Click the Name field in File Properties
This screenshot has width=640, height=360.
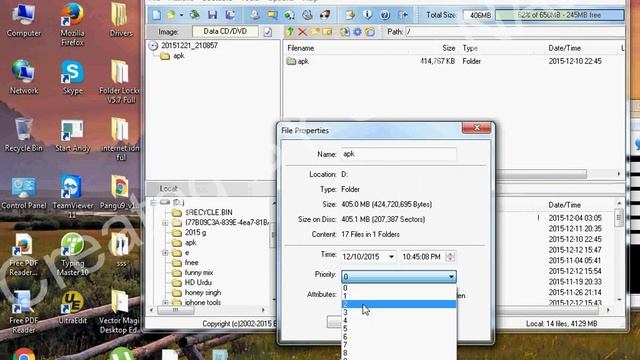click(399, 154)
